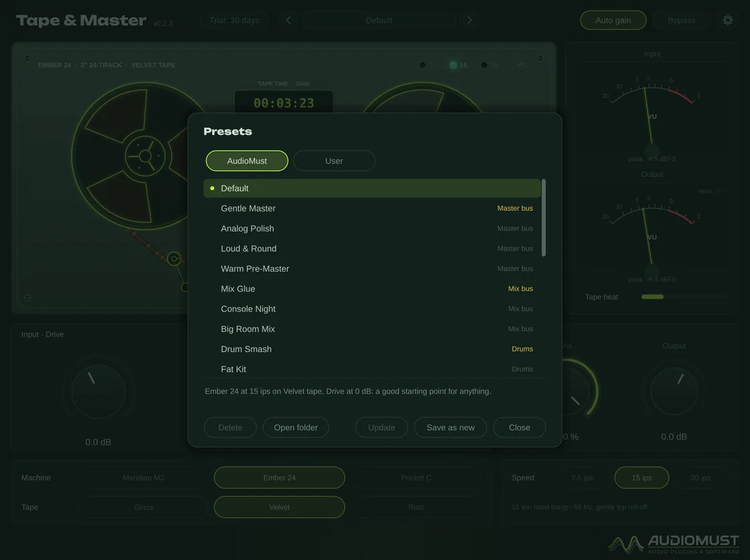Select Meridian M2 machine
The height and width of the screenshot is (560, 750).
coord(143,478)
